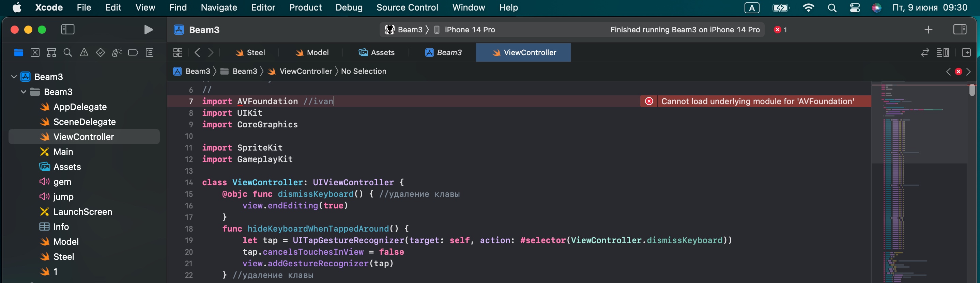The height and width of the screenshot is (283, 980).
Task: Collapse the Beam3 folder group
Action: (x=24, y=92)
